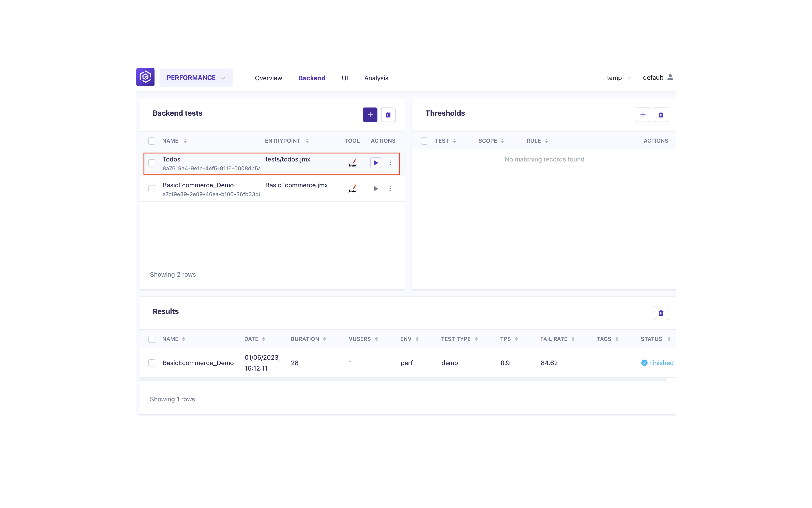
Task: Check the Todos test checkbox
Action: (152, 163)
